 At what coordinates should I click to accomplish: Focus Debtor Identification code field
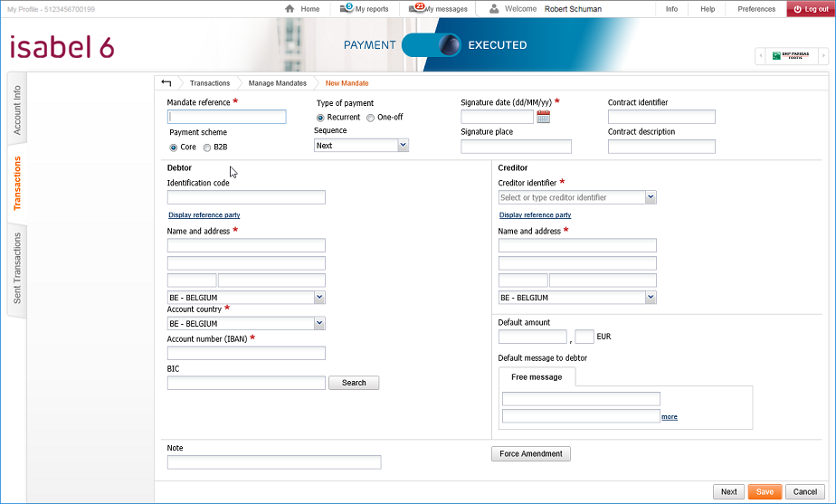point(246,197)
